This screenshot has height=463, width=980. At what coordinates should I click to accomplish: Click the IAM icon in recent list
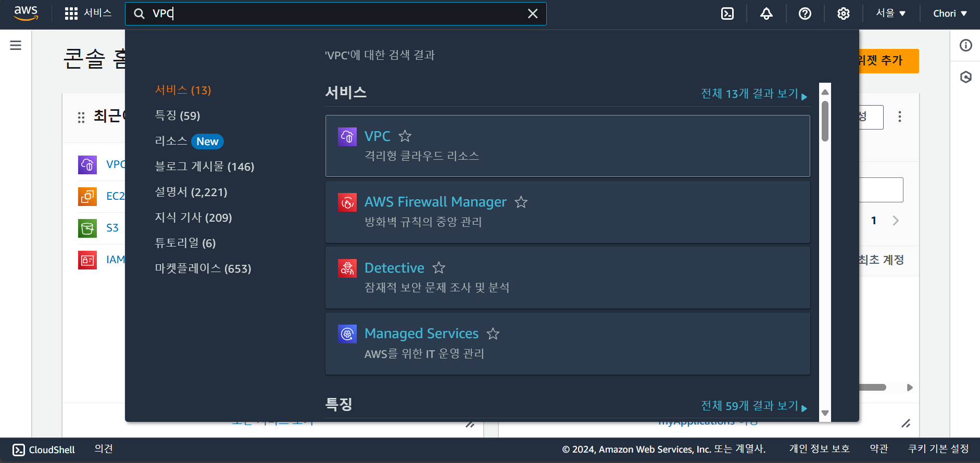[87, 260]
